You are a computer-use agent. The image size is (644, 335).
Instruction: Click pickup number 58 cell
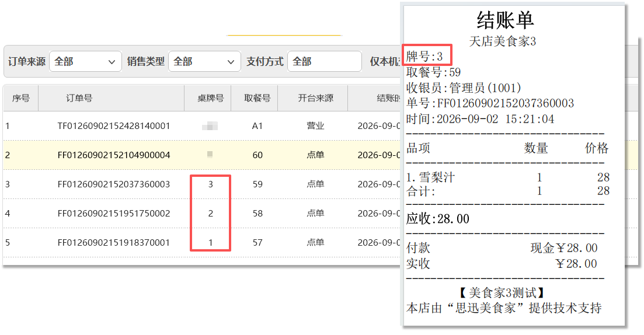257,214
